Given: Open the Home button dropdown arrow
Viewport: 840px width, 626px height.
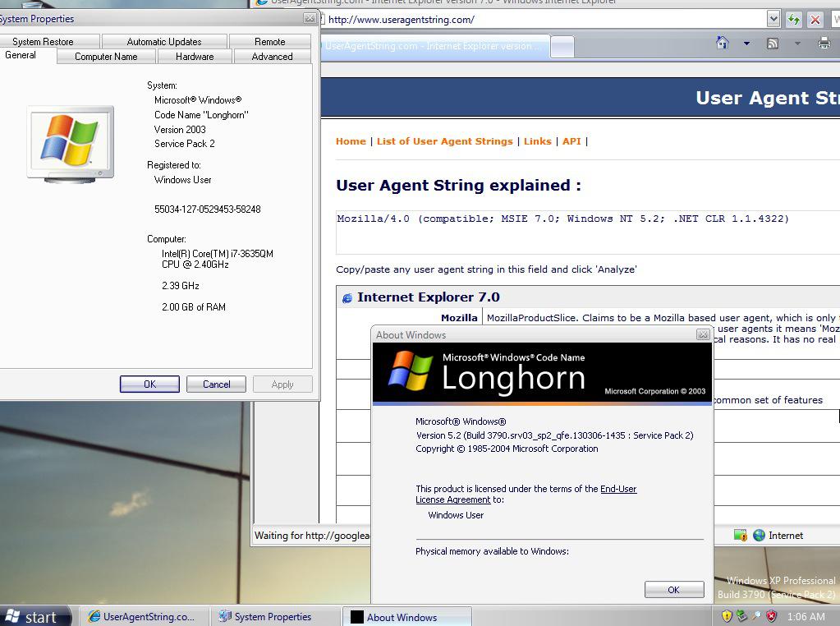Looking at the screenshot, I should tap(746, 44).
